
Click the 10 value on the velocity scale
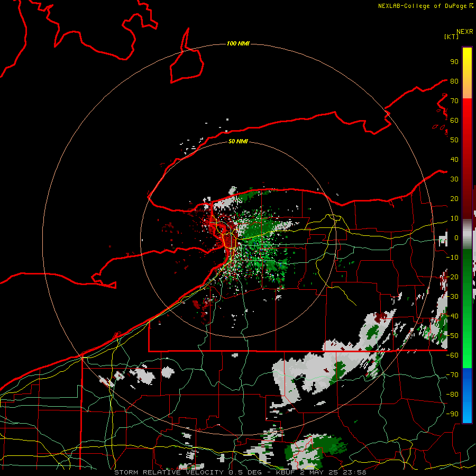click(454, 218)
